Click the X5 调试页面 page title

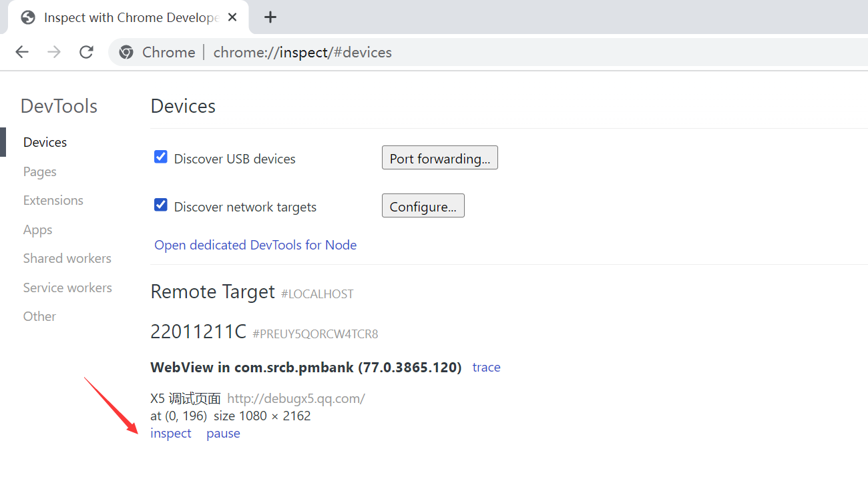pos(186,399)
